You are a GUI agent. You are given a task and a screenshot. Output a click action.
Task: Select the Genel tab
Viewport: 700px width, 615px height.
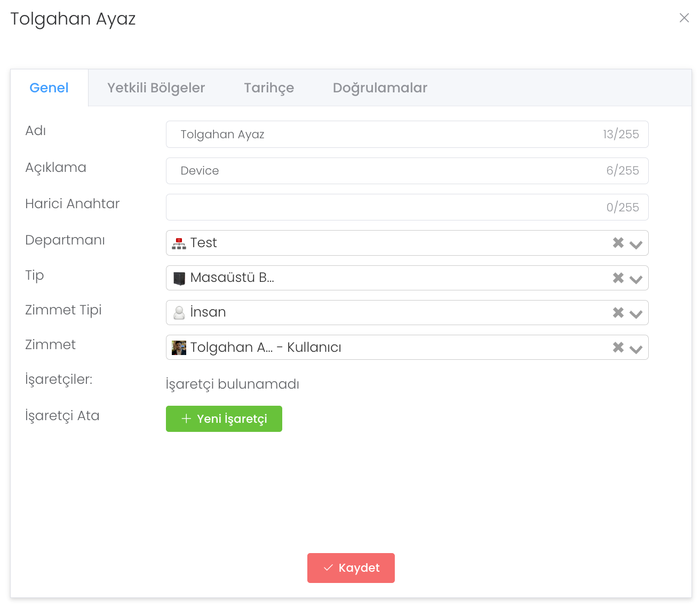tap(49, 88)
